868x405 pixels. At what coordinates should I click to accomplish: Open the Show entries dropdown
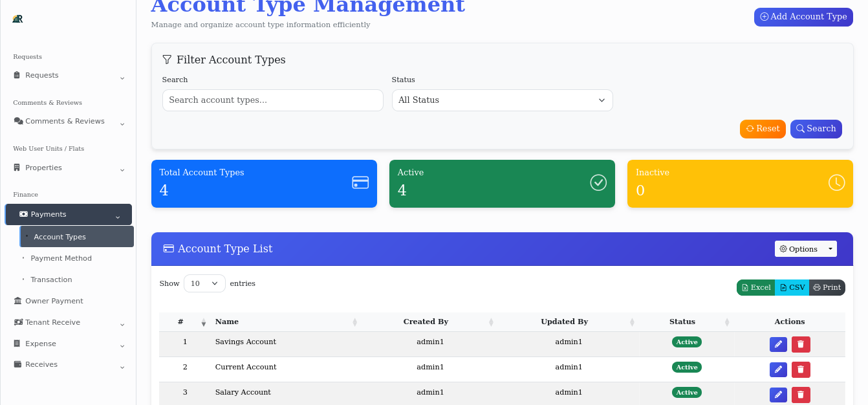coord(204,283)
